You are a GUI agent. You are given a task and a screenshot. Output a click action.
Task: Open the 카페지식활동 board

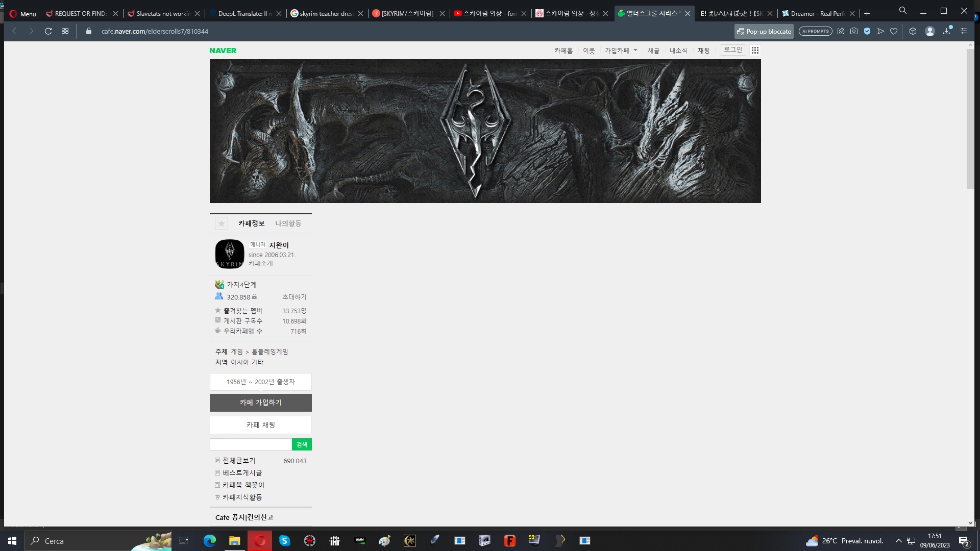click(242, 497)
